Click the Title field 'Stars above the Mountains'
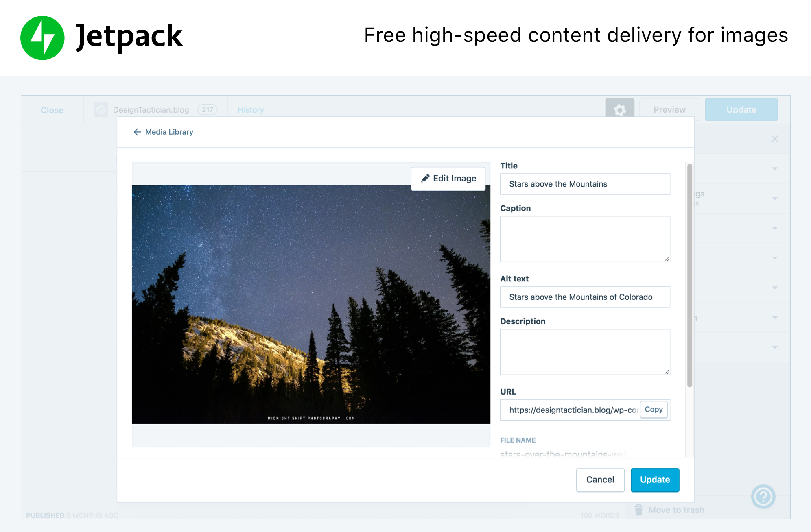The height and width of the screenshot is (532, 811). click(585, 184)
